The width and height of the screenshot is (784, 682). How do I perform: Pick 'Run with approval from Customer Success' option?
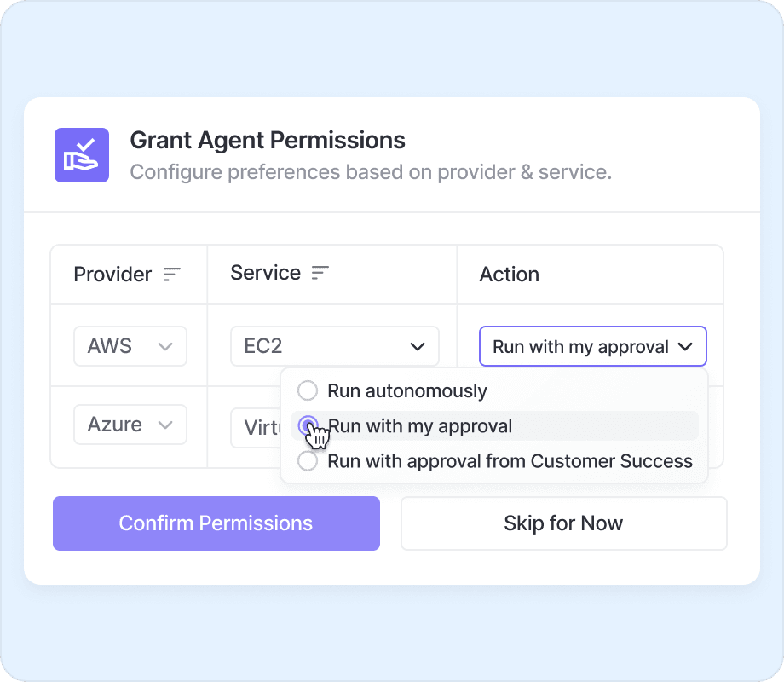point(510,461)
